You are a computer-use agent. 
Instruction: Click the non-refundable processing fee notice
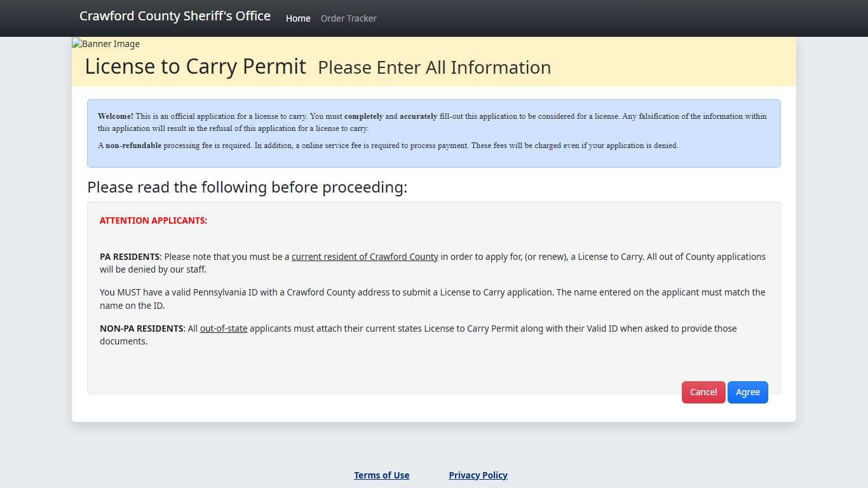pyautogui.click(x=388, y=146)
